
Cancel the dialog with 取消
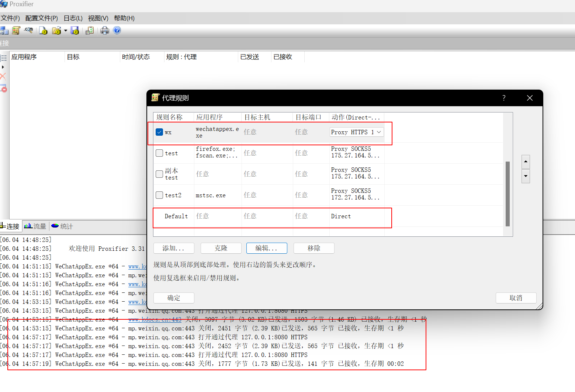click(x=516, y=298)
